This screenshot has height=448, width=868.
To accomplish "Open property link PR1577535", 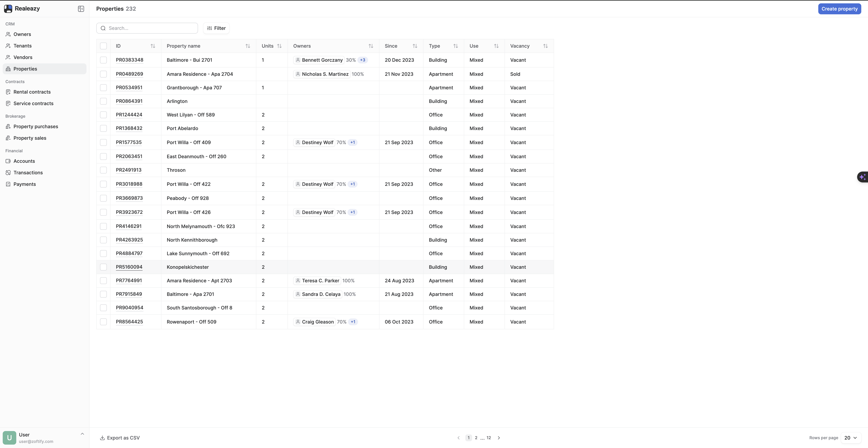I will pos(129,142).
